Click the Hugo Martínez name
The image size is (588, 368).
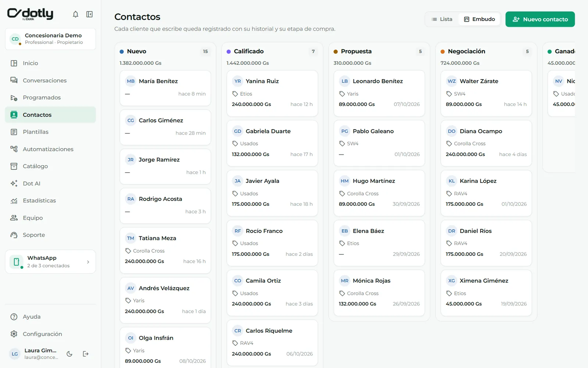[x=374, y=181]
